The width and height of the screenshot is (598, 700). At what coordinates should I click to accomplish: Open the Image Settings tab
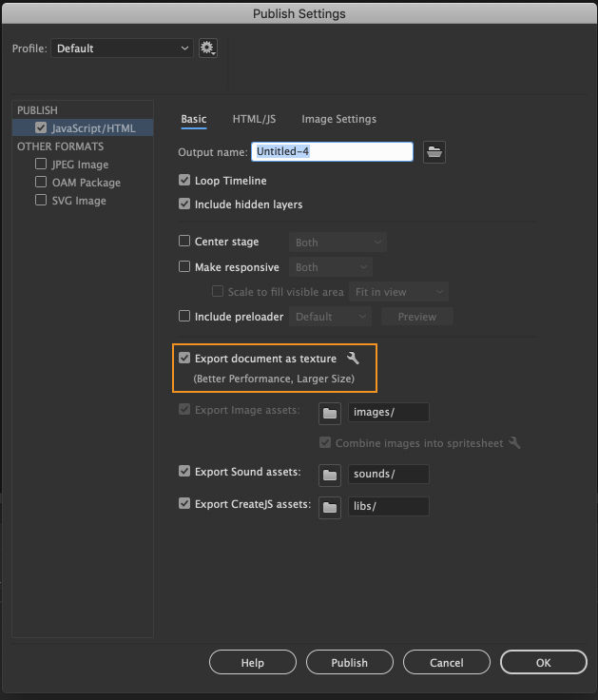tap(338, 119)
